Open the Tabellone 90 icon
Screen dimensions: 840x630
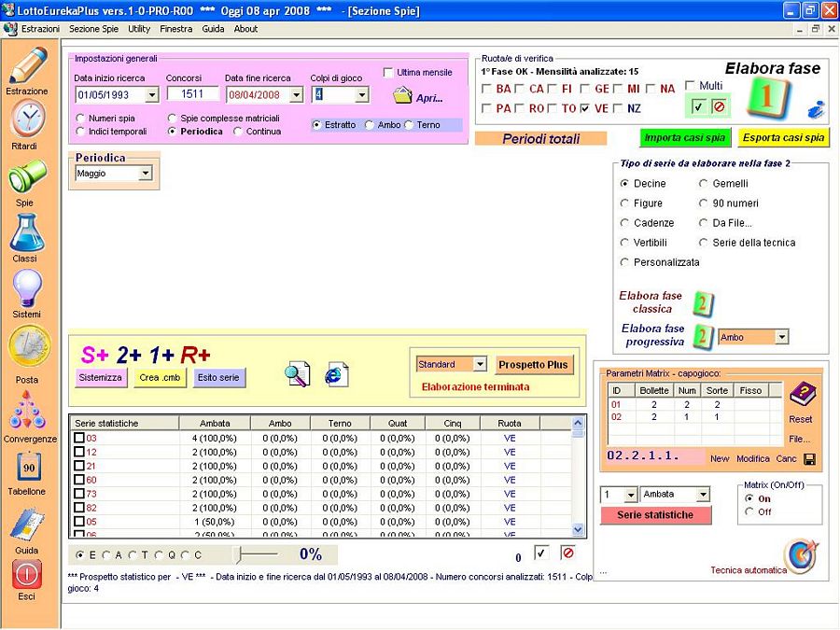point(28,468)
